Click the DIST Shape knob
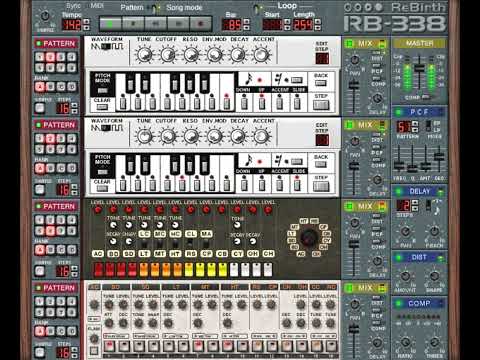 click(x=434, y=276)
